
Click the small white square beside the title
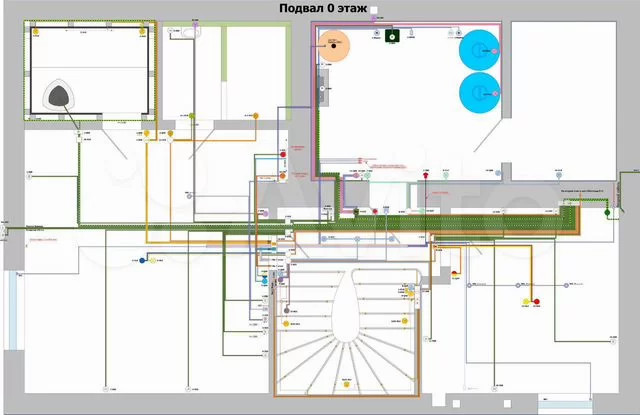coord(373,10)
